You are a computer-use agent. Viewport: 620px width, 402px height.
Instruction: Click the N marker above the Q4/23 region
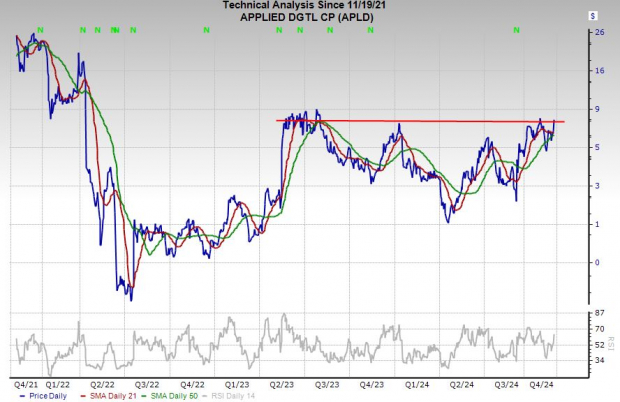(x=372, y=31)
